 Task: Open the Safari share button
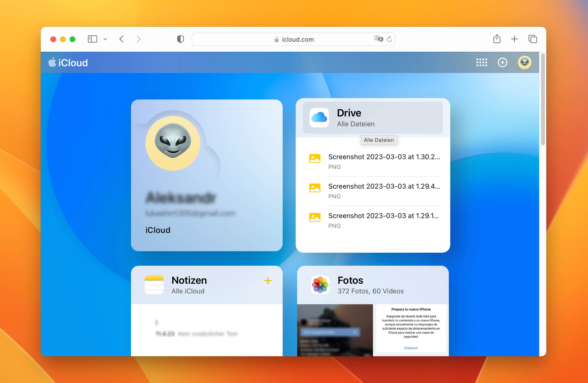(497, 39)
